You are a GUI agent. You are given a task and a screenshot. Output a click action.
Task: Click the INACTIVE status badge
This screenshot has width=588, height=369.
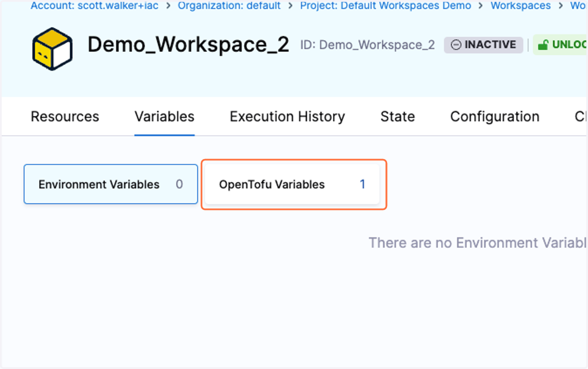pos(484,45)
